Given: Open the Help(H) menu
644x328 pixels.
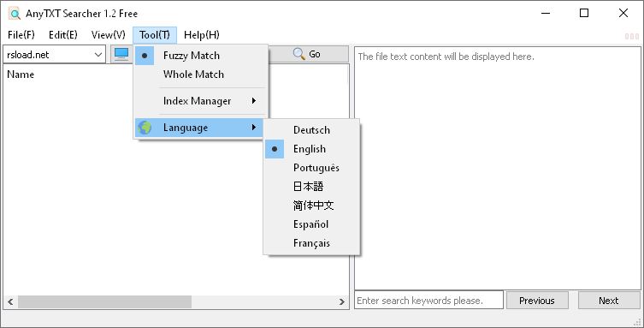Looking at the screenshot, I should click(x=202, y=35).
